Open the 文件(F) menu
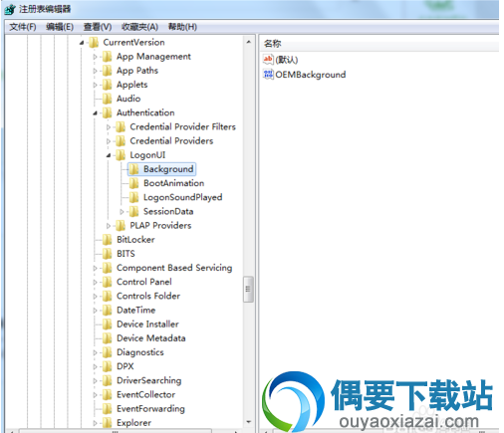The width and height of the screenshot is (504, 433). 23,27
